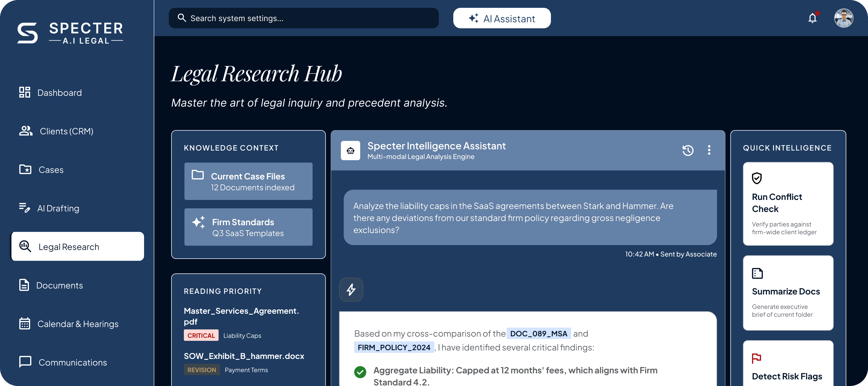Image resolution: width=868 pixels, height=386 pixels.
Task: Select Firm Standards context card
Action: pyautogui.click(x=248, y=227)
